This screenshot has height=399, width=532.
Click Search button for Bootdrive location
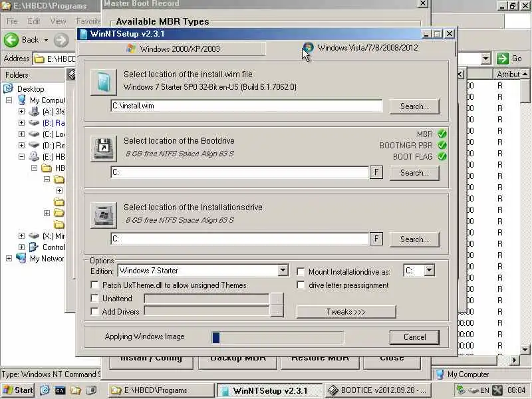pyautogui.click(x=414, y=173)
